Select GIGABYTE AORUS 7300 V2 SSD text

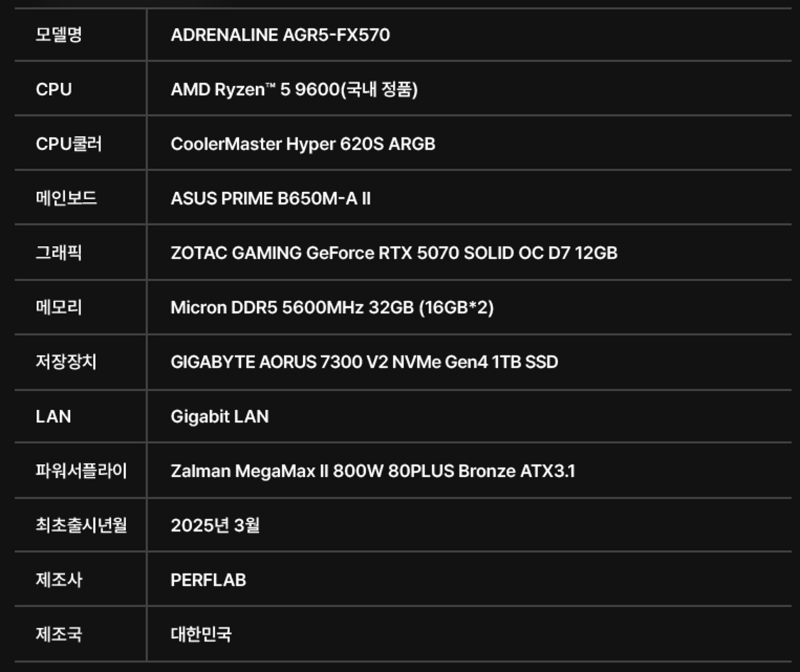click(x=364, y=362)
